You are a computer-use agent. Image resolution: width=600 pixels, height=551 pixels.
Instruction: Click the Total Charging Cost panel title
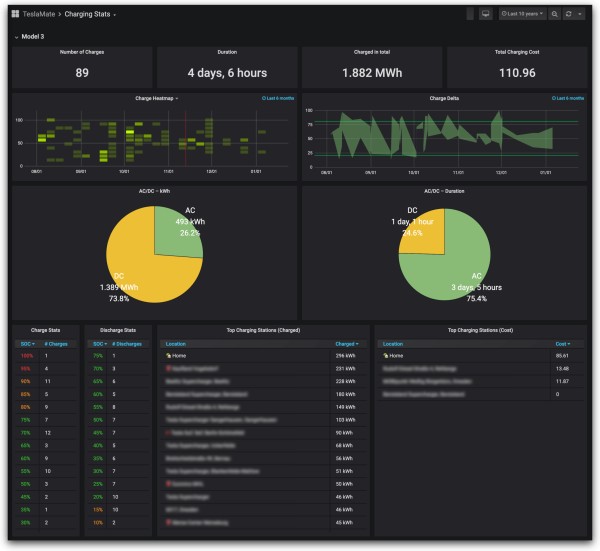517,52
